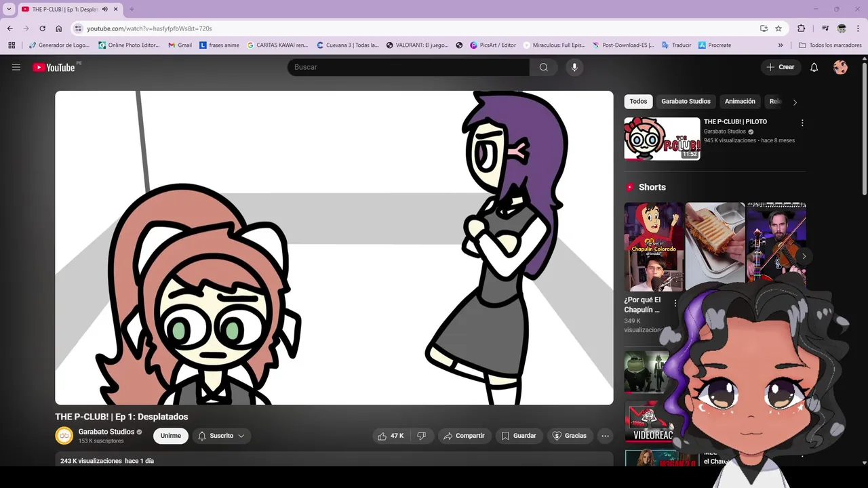
Task: Show next Shorts with the arrow
Action: [x=804, y=256]
